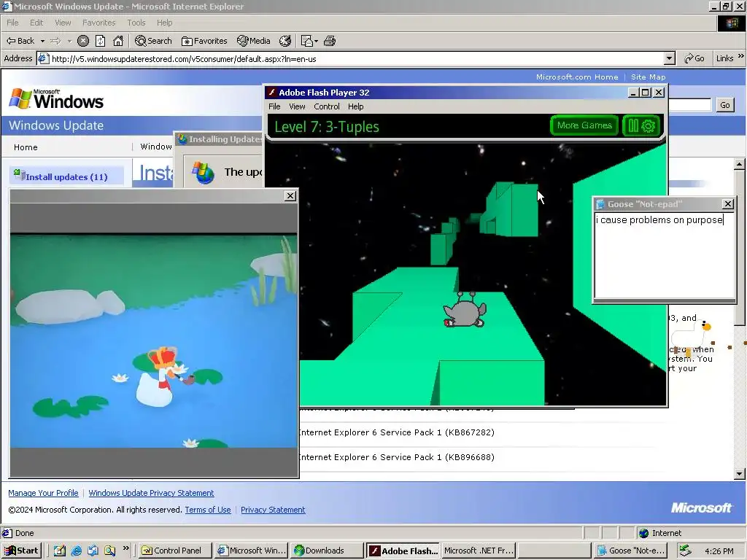This screenshot has width=747, height=560.
Task: Click the History icon in IE toolbar
Action: tap(285, 41)
